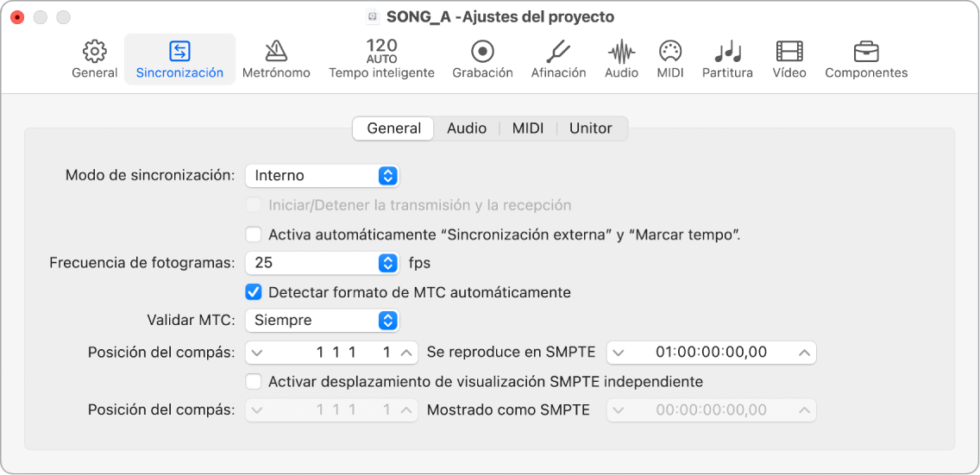Enable independent SMPTE display offset checkbox
Image resolution: width=980 pixels, height=475 pixels.
(254, 381)
